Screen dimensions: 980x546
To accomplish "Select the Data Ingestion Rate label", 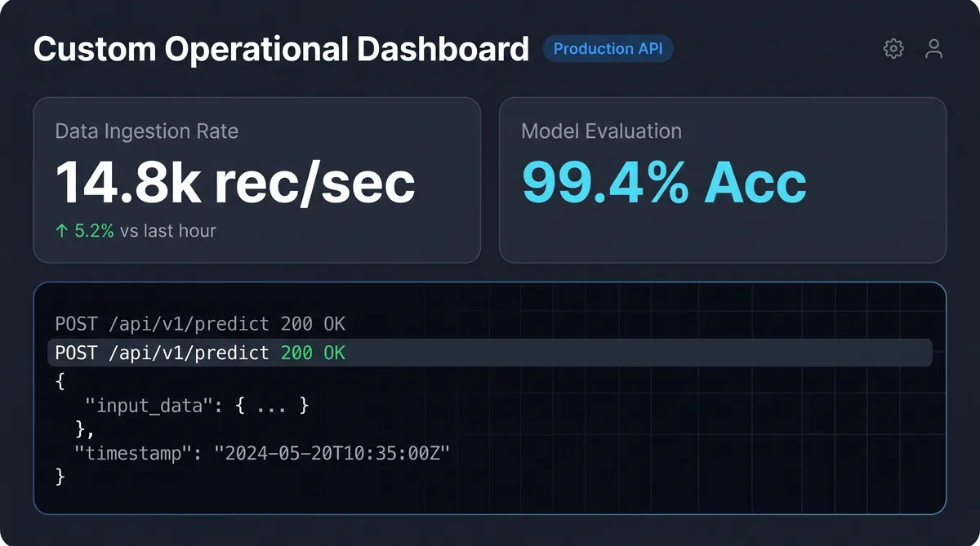I will pyautogui.click(x=147, y=131).
